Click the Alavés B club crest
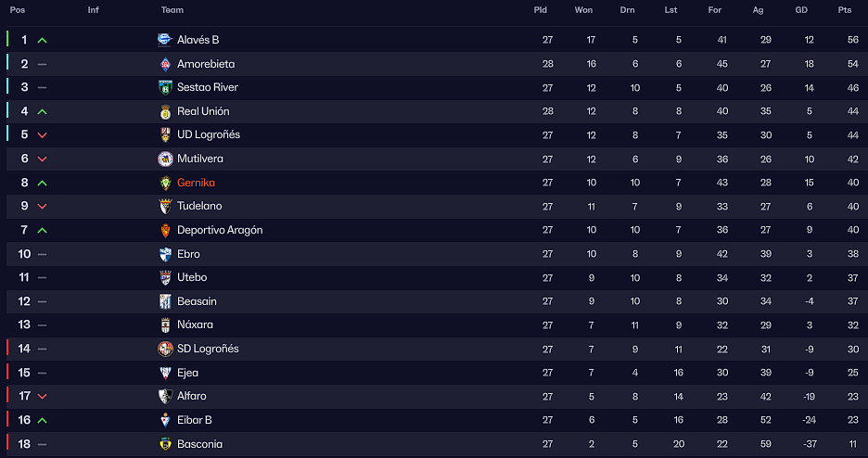This screenshot has width=868, height=458. click(165, 40)
